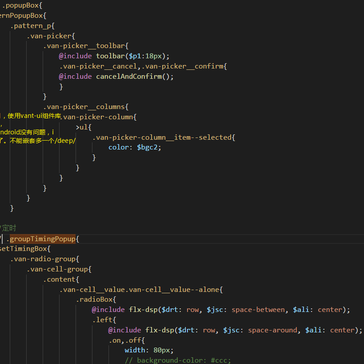Click the space-around value in flx-dsp
The image size is (364, 364).
tap(273, 330)
